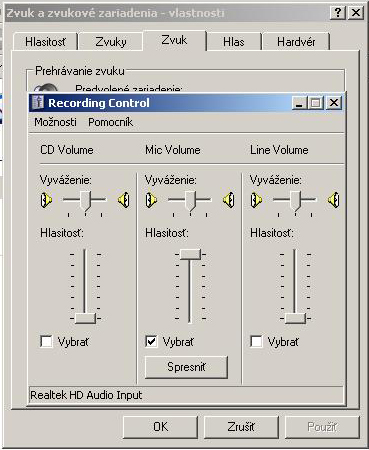The width and height of the screenshot is (369, 450).
Task: Open the Pomocník menu
Action: (x=111, y=122)
